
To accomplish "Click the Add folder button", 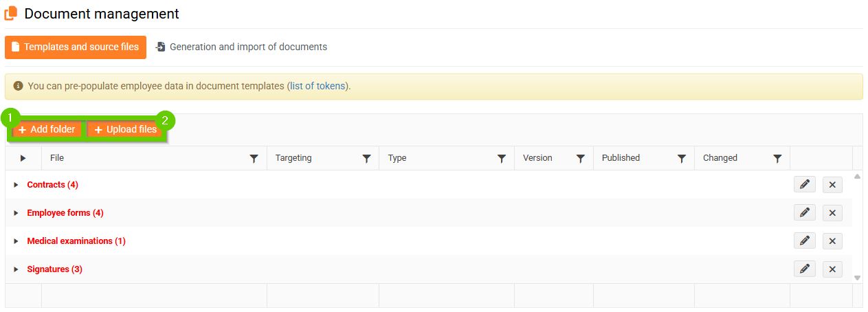I will coord(47,129).
